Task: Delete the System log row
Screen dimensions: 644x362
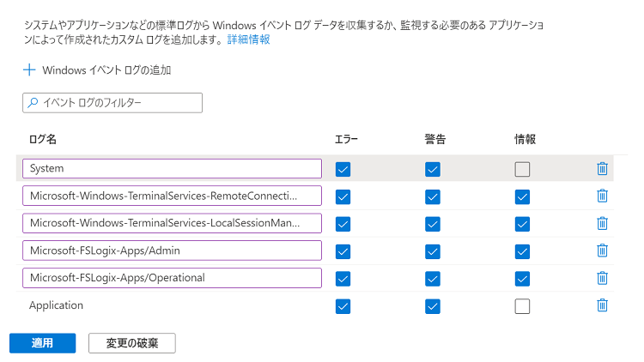Action: [x=602, y=169]
